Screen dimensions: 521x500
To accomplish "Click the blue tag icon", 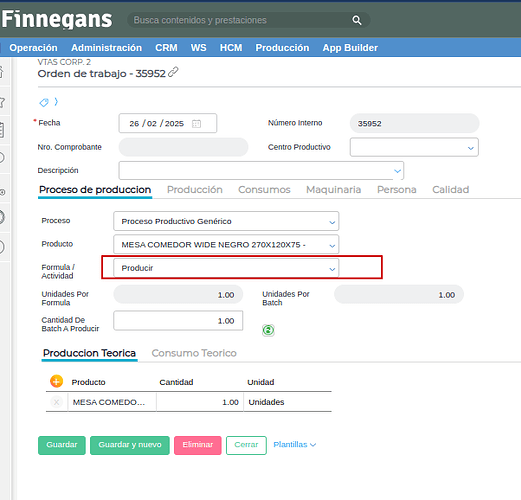I will click(44, 102).
